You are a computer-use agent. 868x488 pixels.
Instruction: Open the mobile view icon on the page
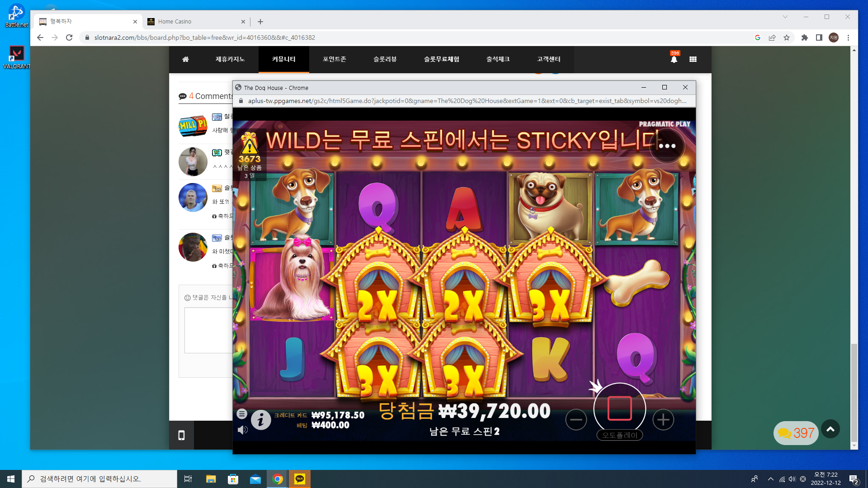click(x=181, y=435)
